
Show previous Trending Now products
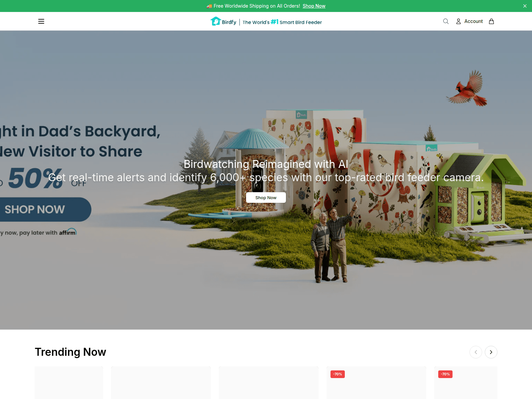coord(476,352)
